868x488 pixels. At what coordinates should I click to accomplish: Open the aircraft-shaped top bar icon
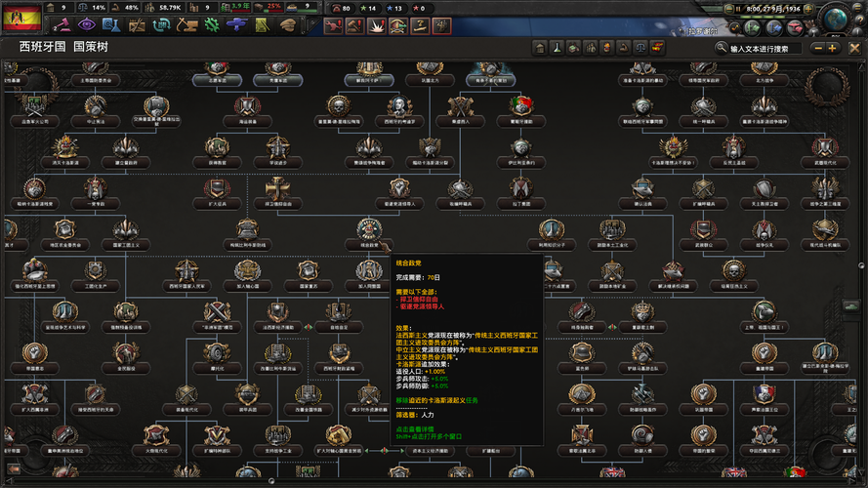[x=236, y=25]
